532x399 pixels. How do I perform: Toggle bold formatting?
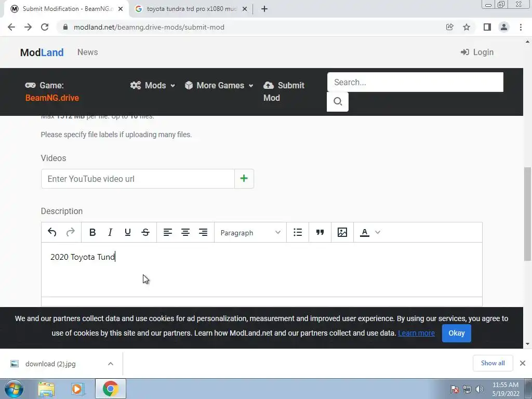click(x=92, y=232)
